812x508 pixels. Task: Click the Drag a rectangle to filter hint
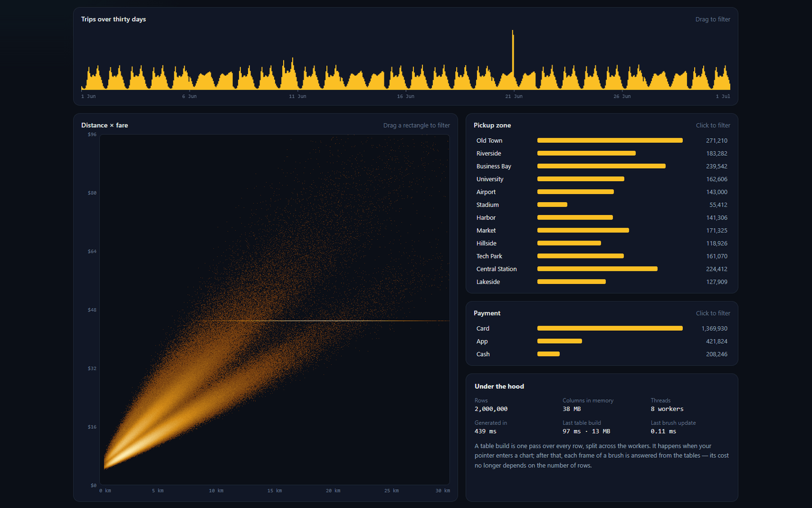click(417, 125)
